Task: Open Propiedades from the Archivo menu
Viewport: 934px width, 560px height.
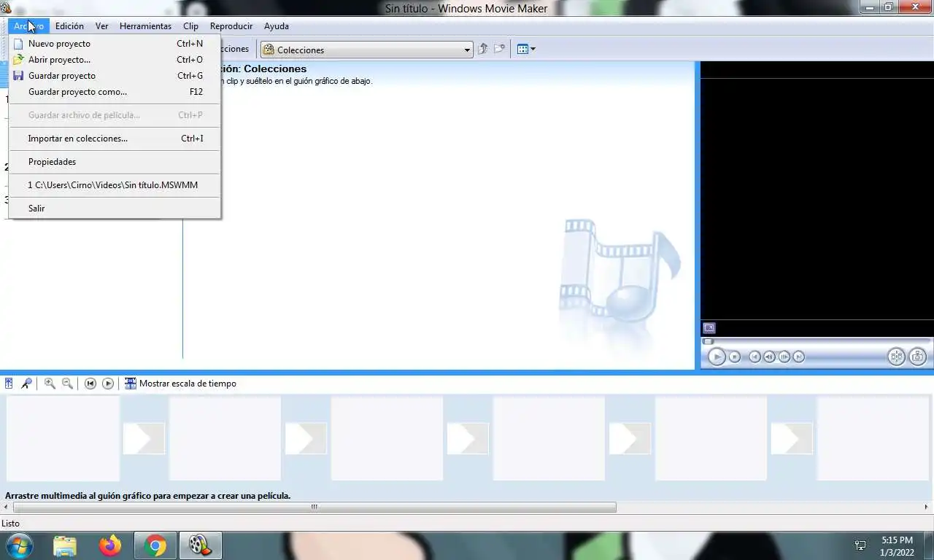Action: point(115,162)
